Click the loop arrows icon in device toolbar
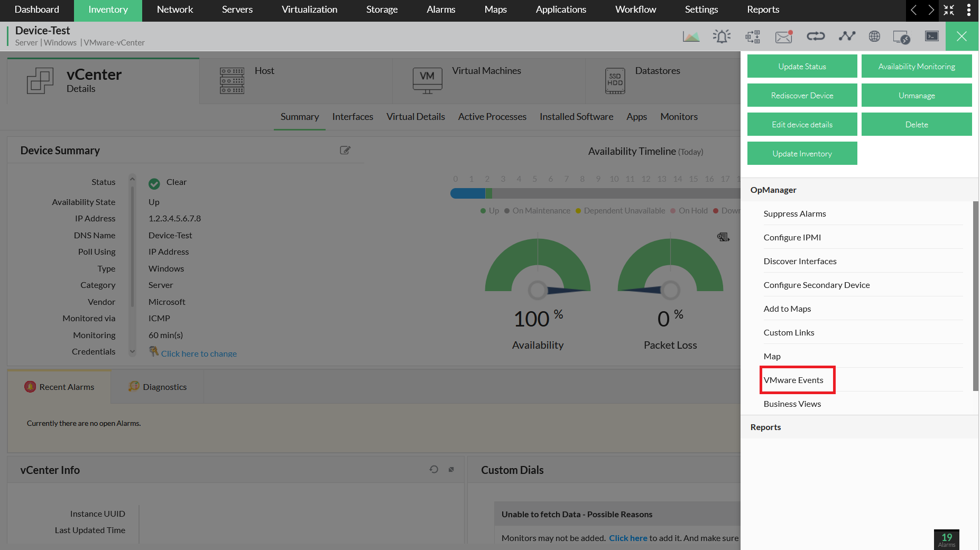This screenshot has width=980, height=550. click(816, 36)
